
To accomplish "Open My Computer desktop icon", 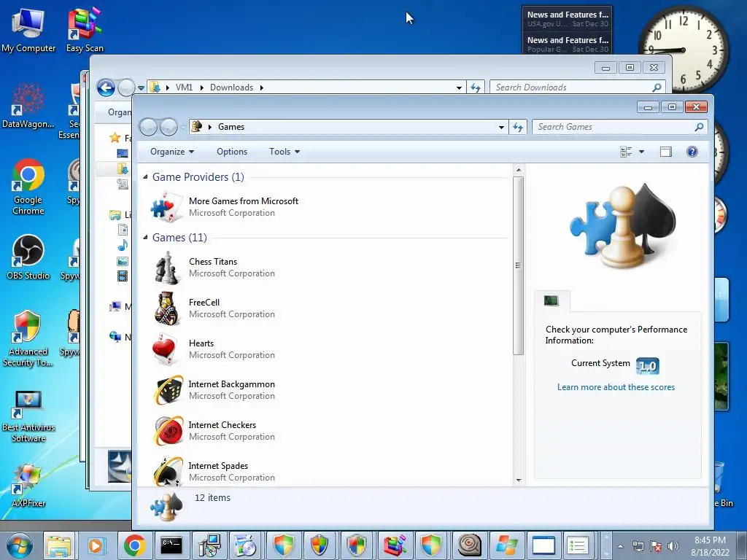I will pyautogui.click(x=28, y=29).
